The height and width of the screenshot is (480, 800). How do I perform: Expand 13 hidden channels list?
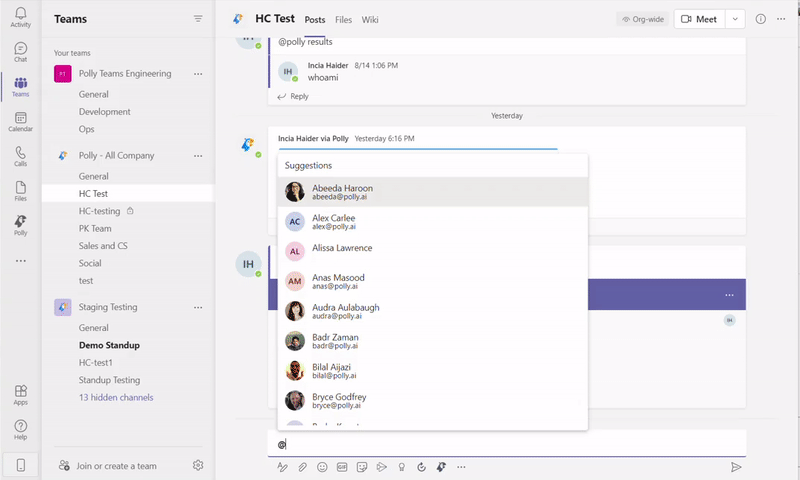point(116,397)
